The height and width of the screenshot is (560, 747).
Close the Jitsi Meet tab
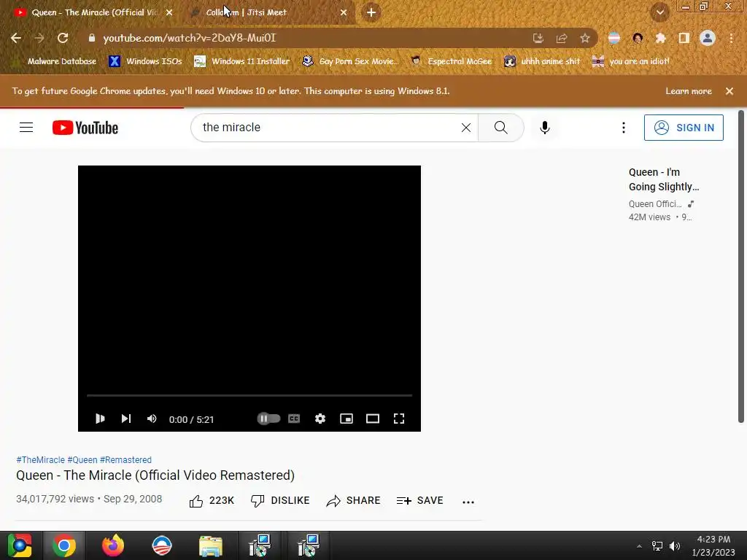click(x=344, y=12)
